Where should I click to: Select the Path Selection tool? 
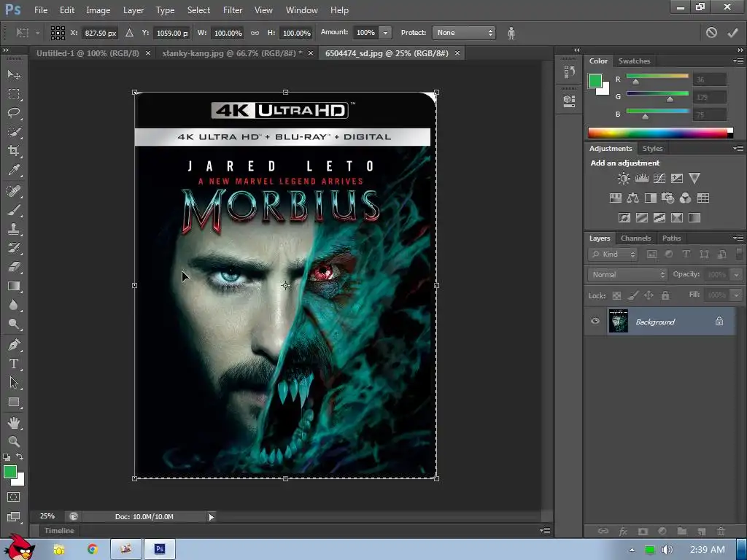14,383
